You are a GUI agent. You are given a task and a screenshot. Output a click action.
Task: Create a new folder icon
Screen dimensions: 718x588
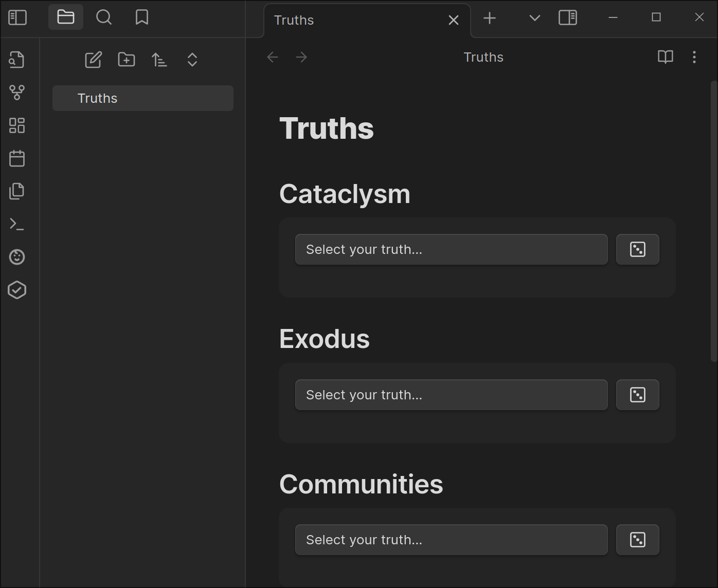127,60
